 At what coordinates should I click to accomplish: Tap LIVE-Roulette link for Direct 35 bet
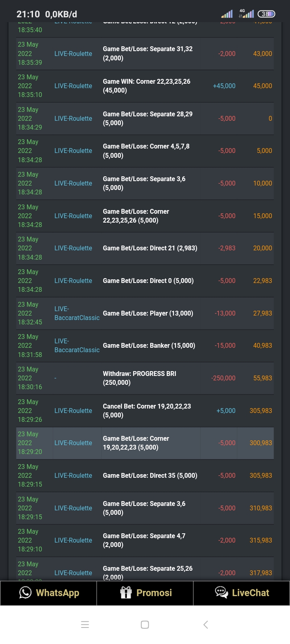click(x=73, y=475)
